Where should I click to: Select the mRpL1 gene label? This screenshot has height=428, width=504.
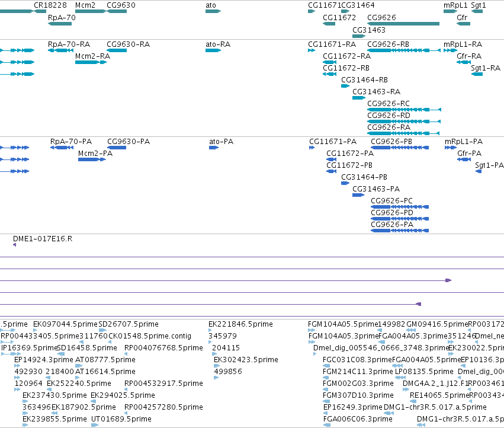455,5
